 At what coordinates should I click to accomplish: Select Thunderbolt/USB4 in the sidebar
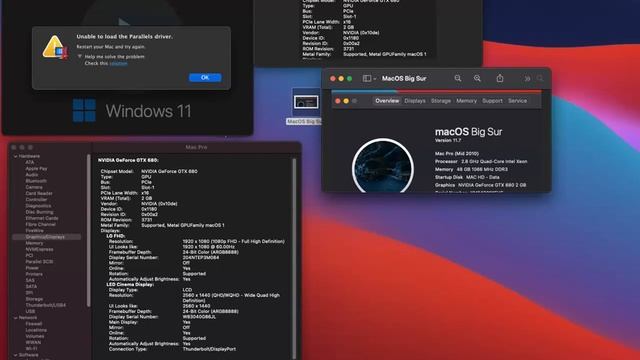coord(45,305)
